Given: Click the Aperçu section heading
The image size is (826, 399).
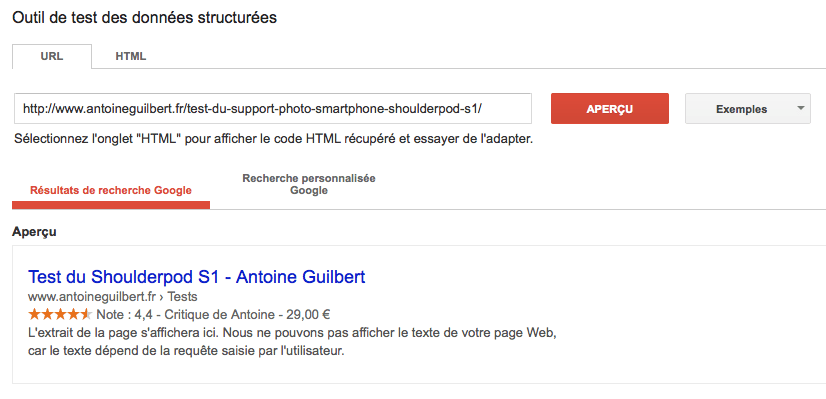Looking at the screenshot, I should (34, 232).
